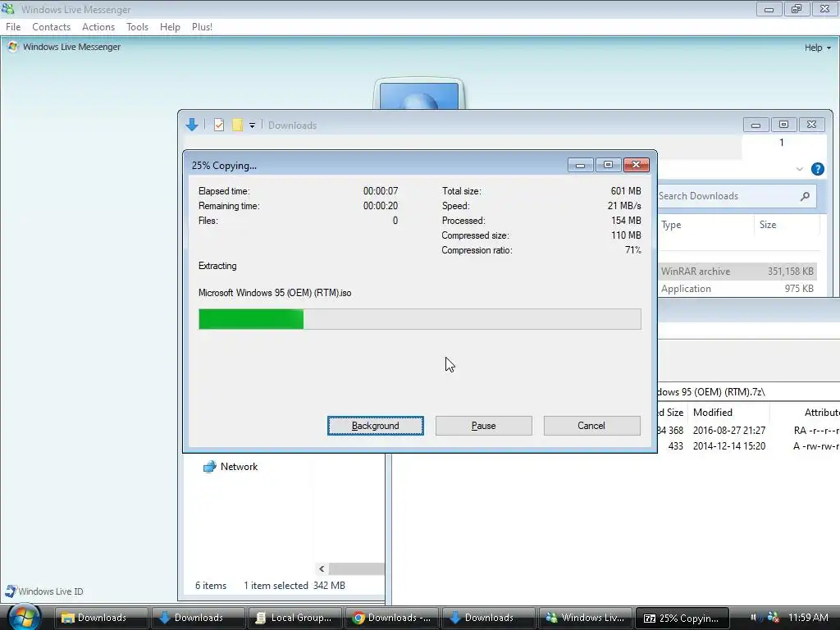Cancel the copying operation
The height and width of the screenshot is (630, 840).
tap(591, 426)
